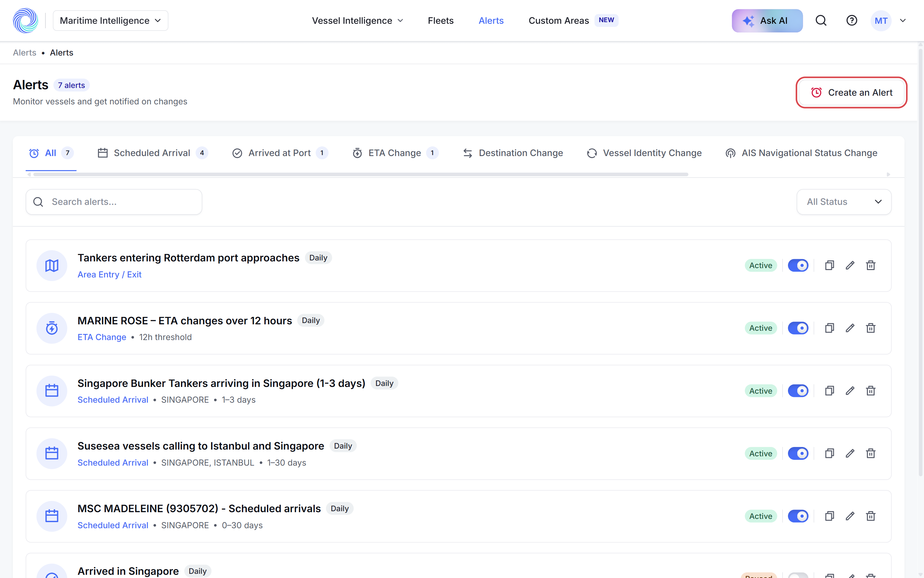Image resolution: width=924 pixels, height=578 pixels.
Task: Expand the Vessel Intelligence menu
Action: [x=357, y=21]
